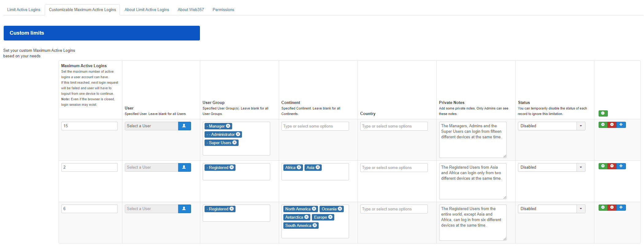Remove the Europe continent tag
This screenshot has height=249, width=644.
pyautogui.click(x=330, y=217)
